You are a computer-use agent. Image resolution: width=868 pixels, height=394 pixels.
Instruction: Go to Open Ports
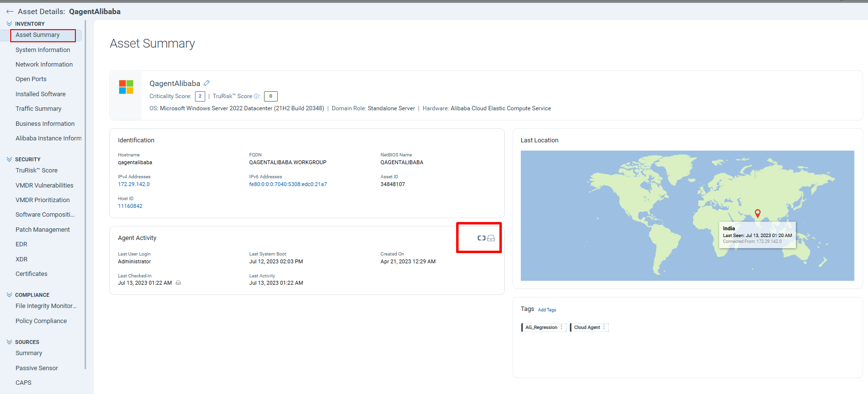[31, 79]
